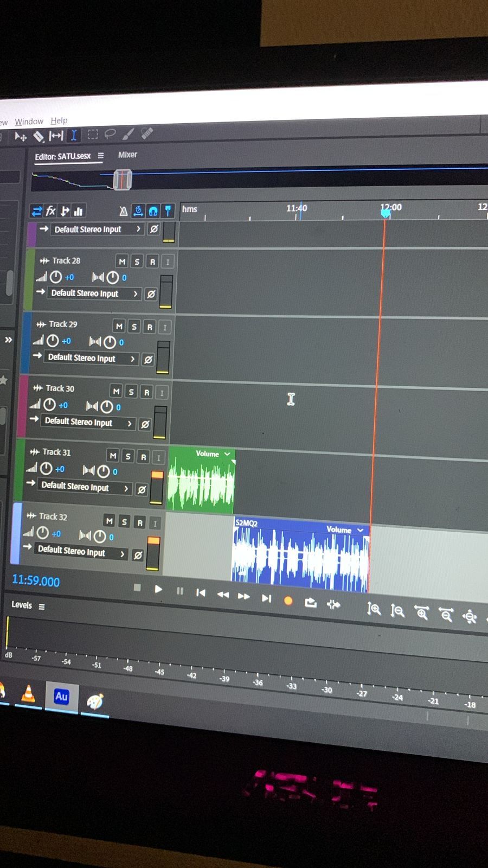
Task: Open Editor SATU.sesx panel menu
Action: [x=101, y=156]
